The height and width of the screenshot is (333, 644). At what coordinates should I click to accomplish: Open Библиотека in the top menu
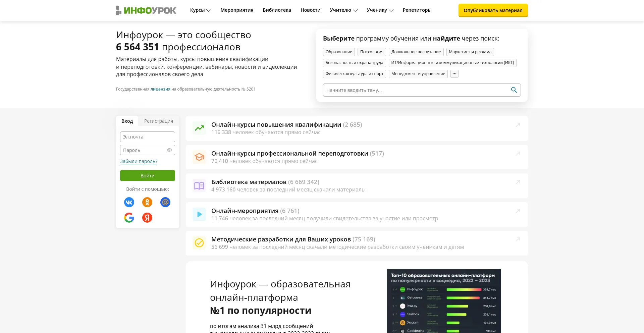click(277, 10)
